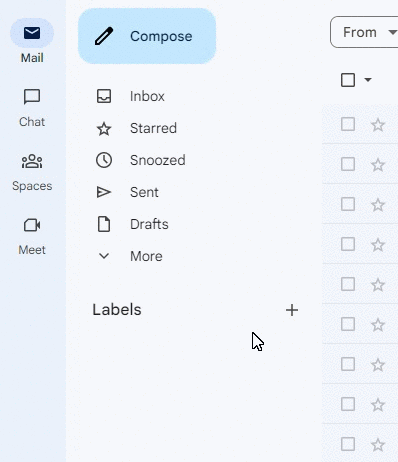Open the dropdown arrow beside select-all checkbox
This screenshot has width=398, height=462.
(x=368, y=80)
